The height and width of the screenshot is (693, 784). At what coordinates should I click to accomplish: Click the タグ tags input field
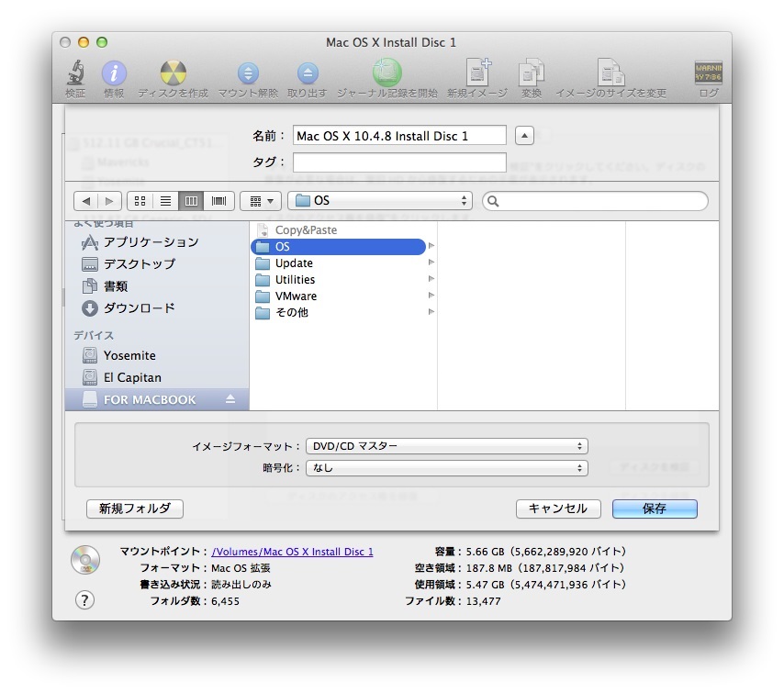click(x=399, y=162)
